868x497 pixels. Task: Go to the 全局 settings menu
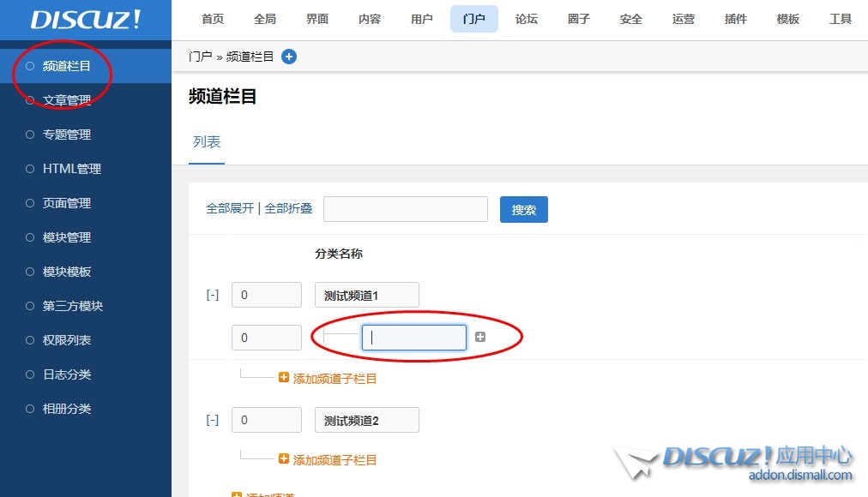coord(265,19)
